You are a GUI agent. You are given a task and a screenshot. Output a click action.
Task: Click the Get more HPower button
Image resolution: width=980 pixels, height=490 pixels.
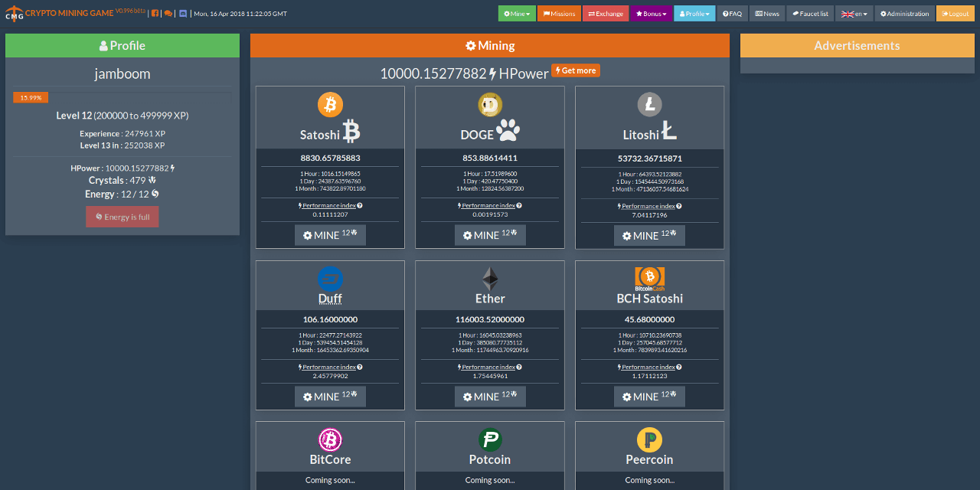576,70
